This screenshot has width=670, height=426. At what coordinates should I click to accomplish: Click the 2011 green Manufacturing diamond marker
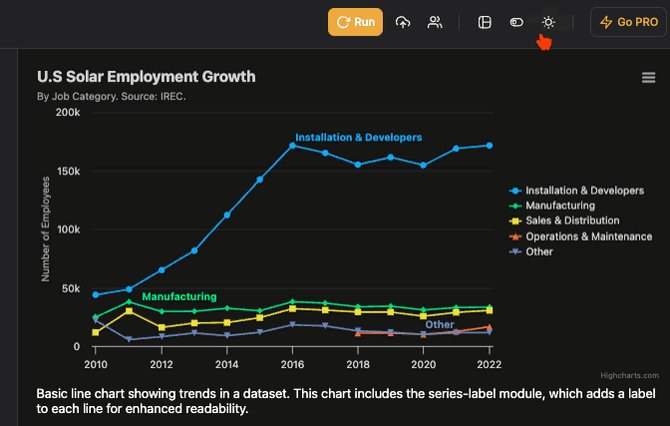point(129,302)
